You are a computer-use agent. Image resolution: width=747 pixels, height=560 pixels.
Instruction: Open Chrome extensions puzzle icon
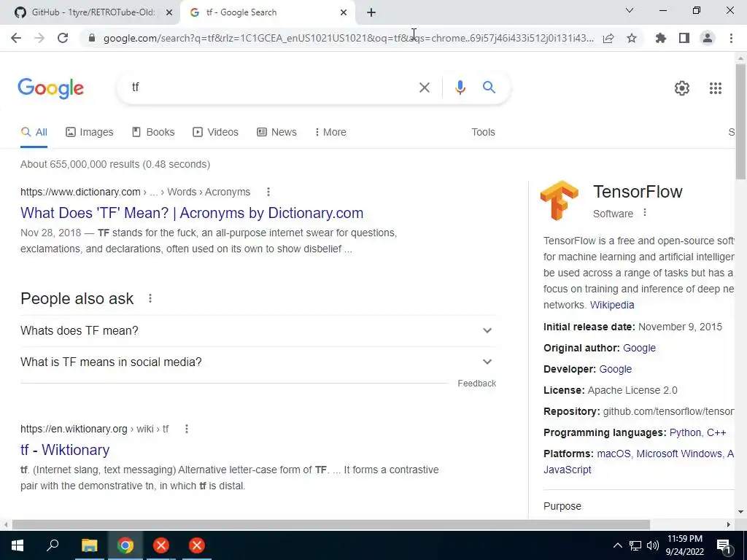660,38
